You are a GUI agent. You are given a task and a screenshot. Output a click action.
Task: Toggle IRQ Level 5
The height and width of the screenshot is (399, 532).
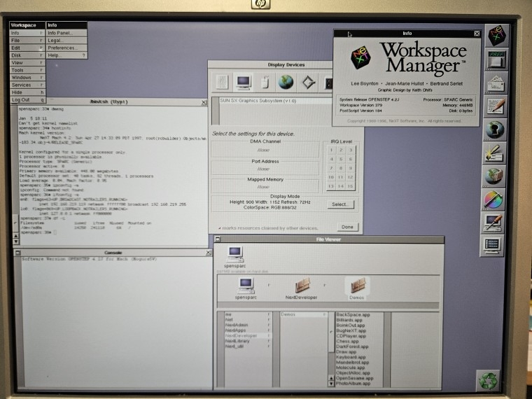point(341,159)
